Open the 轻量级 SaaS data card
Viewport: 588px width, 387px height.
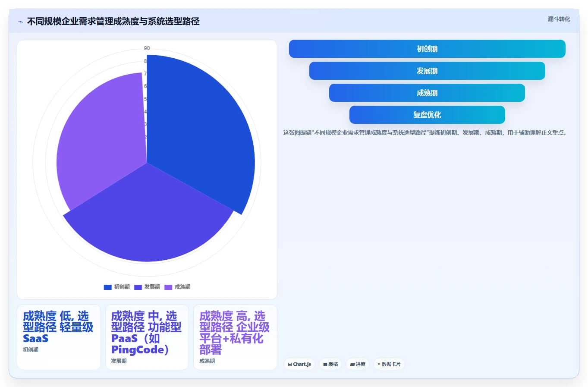(59, 337)
